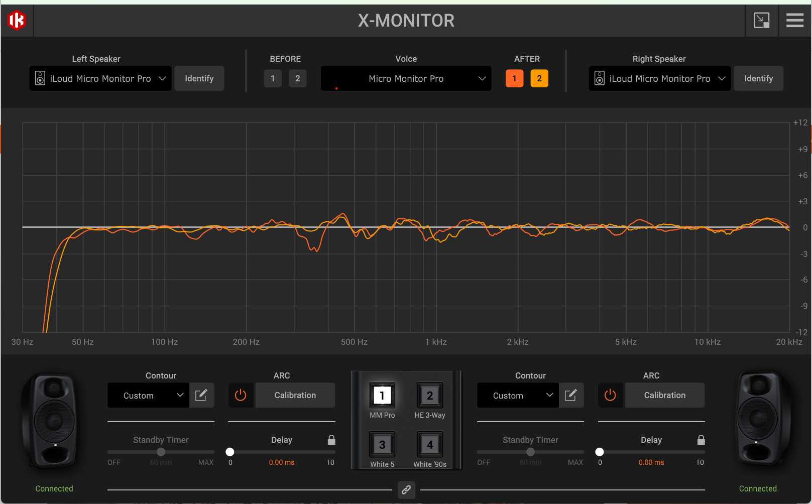Toggle BEFORE curve 2 display
Image resolution: width=812 pixels, height=504 pixels.
click(297, 78)
